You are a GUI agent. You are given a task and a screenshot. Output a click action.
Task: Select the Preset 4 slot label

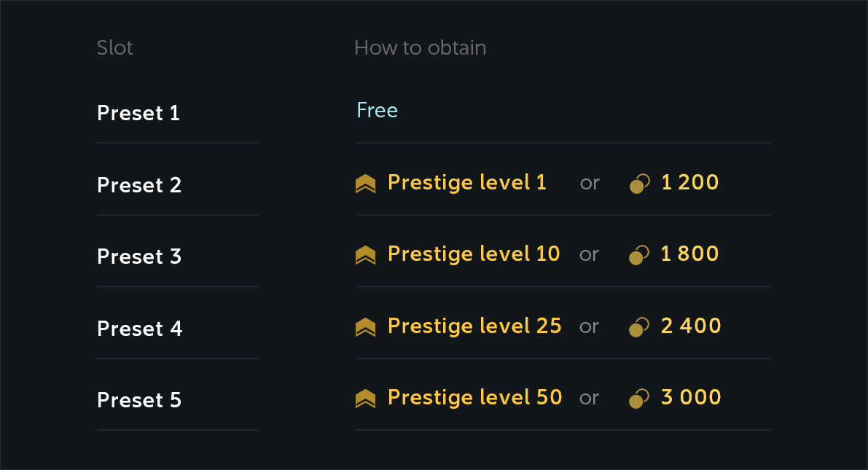pos(139,329)
